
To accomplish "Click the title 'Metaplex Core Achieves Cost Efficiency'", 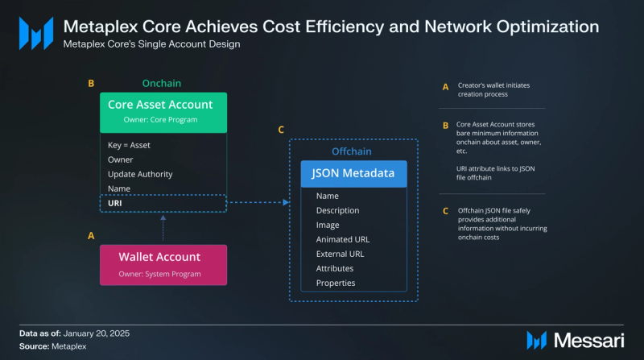I will tap(224, 27).
